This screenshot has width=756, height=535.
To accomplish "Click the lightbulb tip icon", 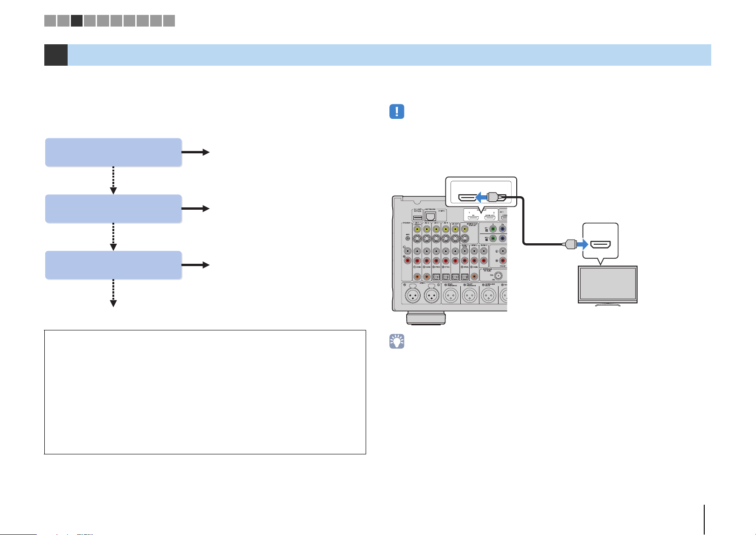I will click(397, 342).
